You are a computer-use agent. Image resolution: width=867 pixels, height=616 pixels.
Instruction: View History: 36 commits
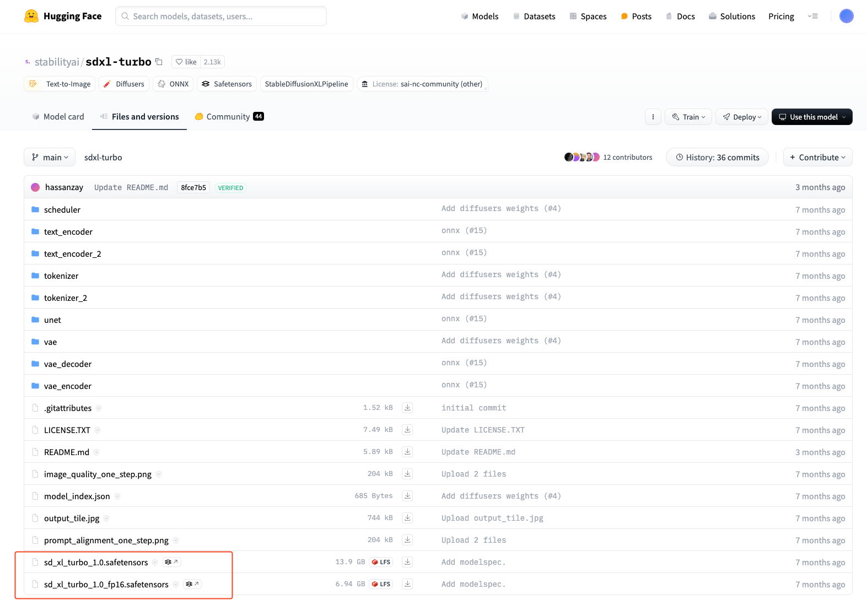click(x=718, y=157)
